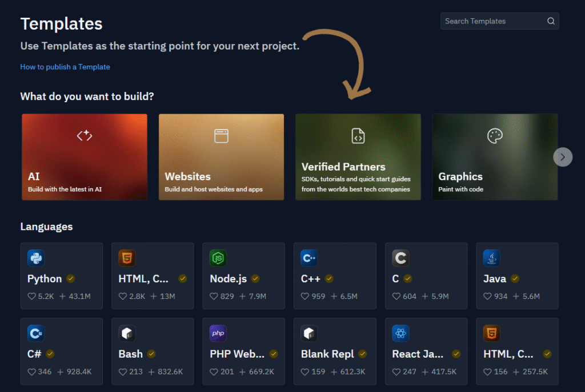The width and height of the screenshot is (585, 392).
Task: Select the Websites category card
Action: click(221, 157)
